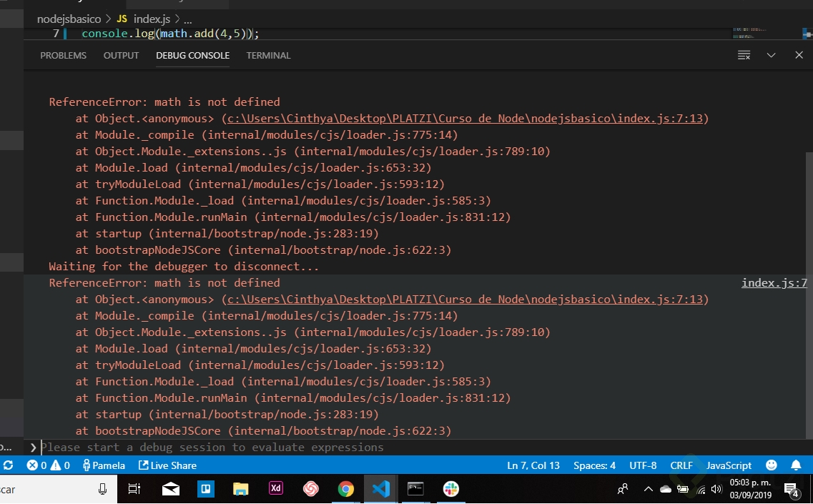Open warnings count in status bar
The image size is (813, 504).
click(60, 465)
